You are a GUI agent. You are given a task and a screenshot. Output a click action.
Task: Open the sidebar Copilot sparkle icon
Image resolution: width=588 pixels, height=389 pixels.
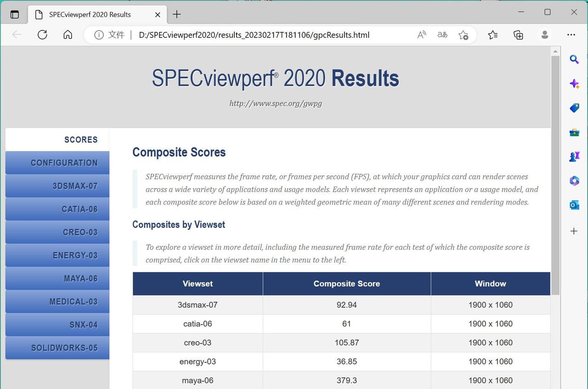574,84
